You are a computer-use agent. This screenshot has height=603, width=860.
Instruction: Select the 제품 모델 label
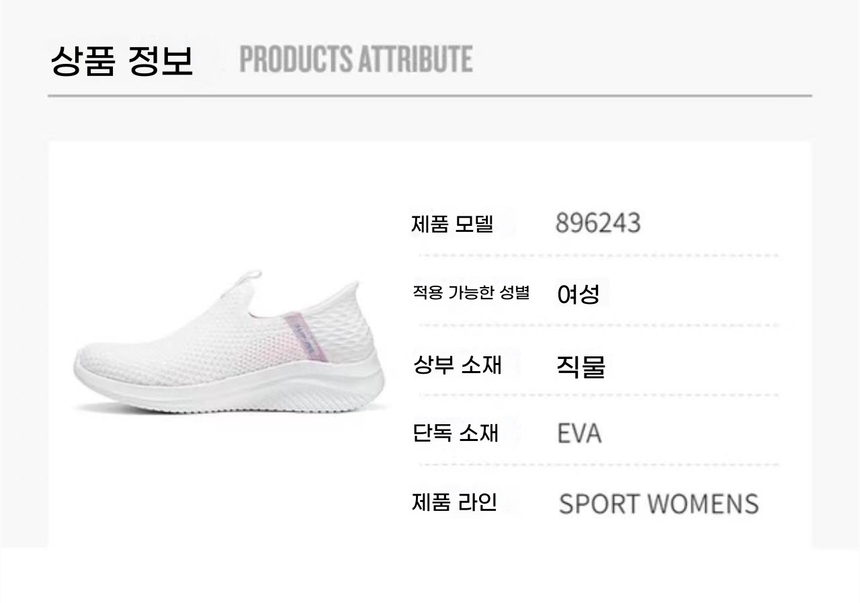coord(452,224)
